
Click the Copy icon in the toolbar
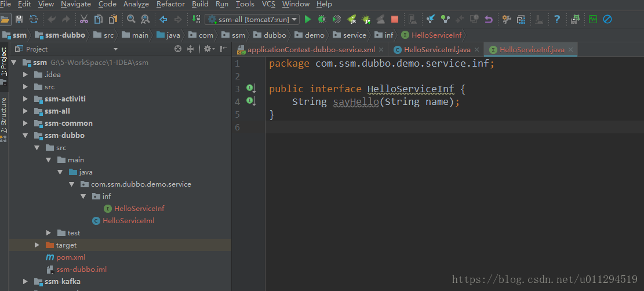pos(99,19)
